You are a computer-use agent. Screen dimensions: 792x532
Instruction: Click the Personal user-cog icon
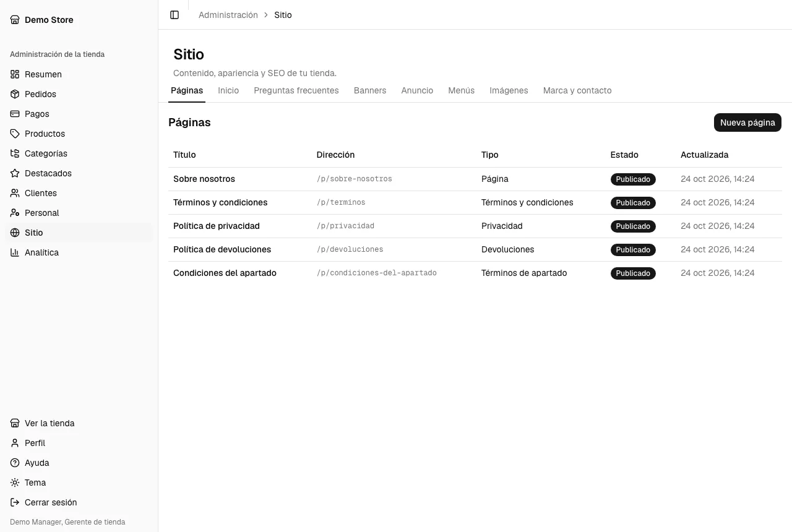(15, 213)
